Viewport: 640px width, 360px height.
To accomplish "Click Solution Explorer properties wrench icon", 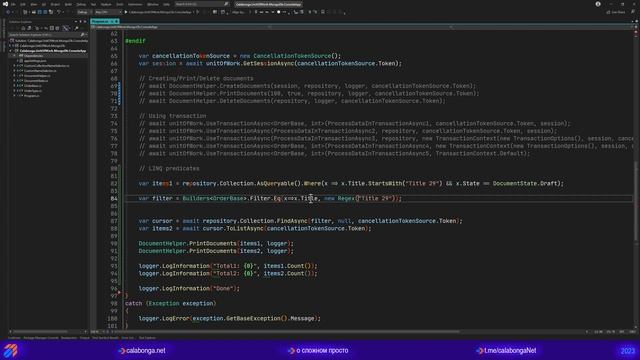I will click(76, 28).
